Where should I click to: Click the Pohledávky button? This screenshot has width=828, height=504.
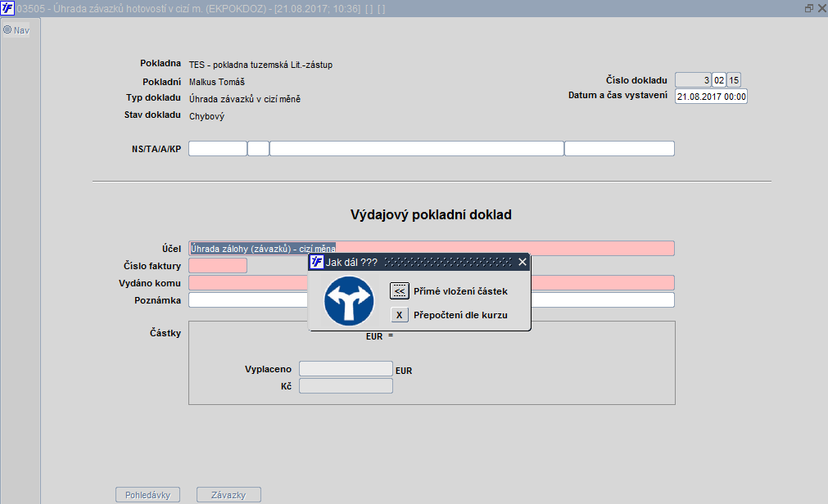[x=148, y=495]
